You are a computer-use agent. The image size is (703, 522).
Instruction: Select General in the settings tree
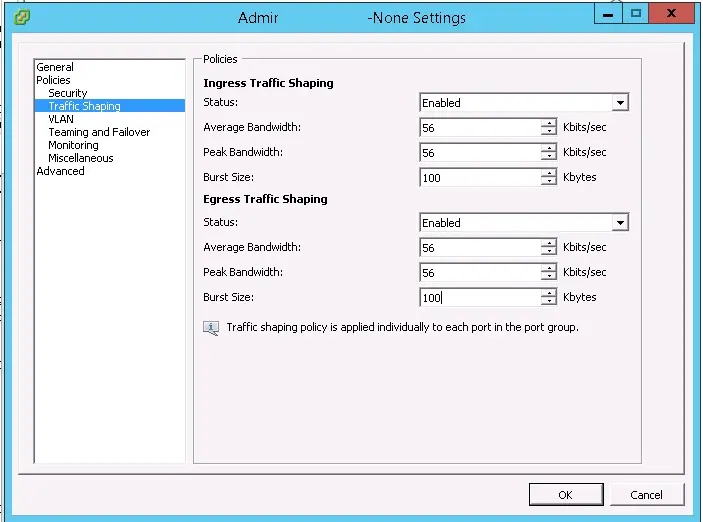55,67
